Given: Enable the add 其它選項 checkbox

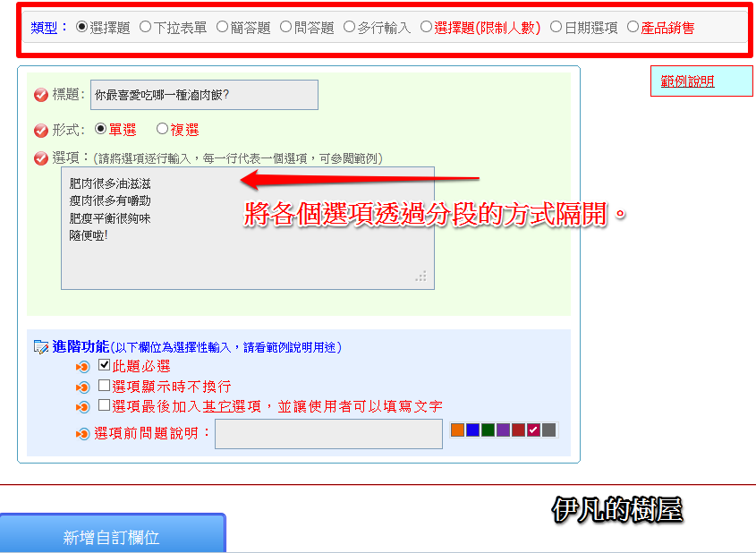Looking at the screenshot, I should tap(104, 405).
